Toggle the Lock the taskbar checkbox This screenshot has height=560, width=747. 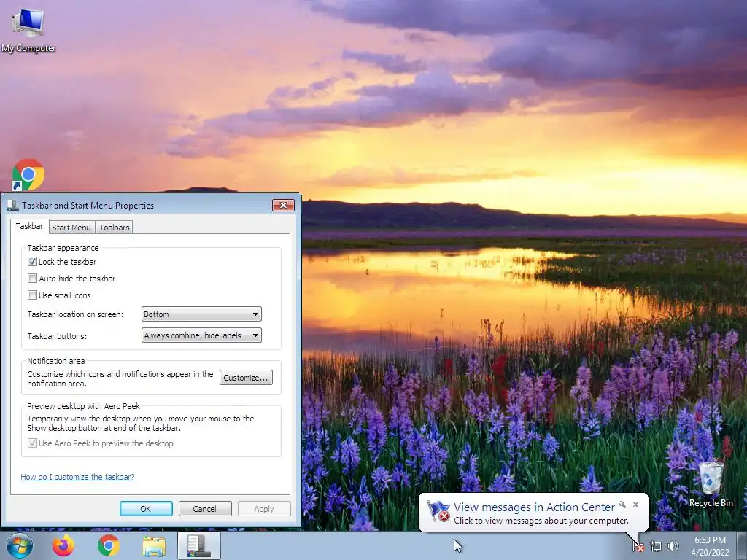tap(32, 262)
